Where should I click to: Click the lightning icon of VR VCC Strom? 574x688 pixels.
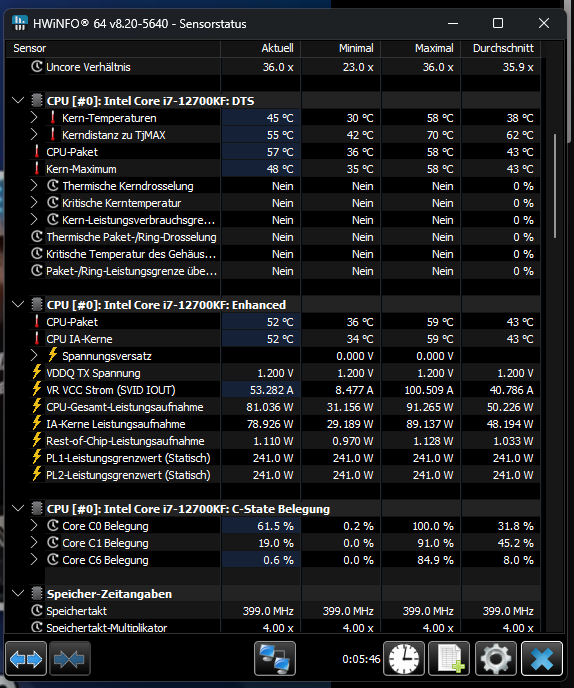coord(37,390)
